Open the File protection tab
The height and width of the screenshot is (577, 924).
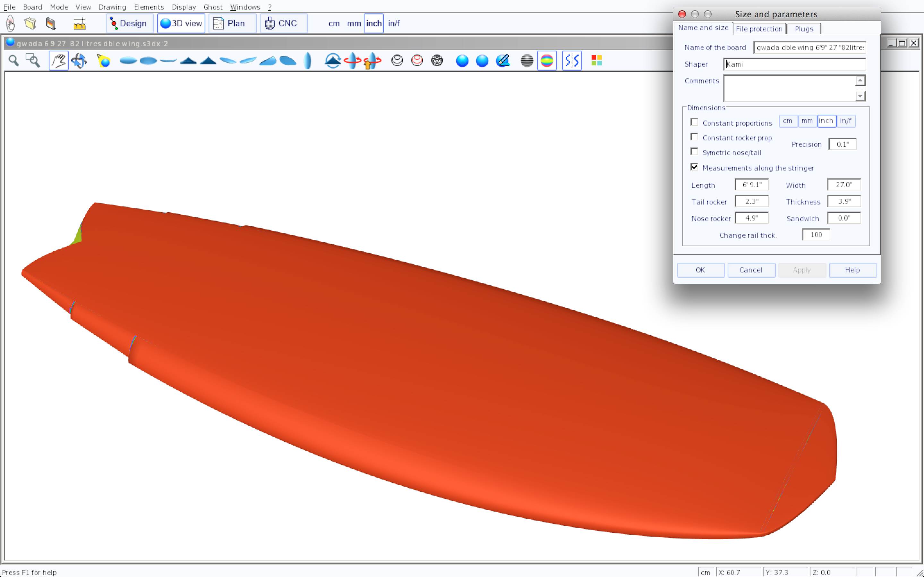(x=759, y=29)
